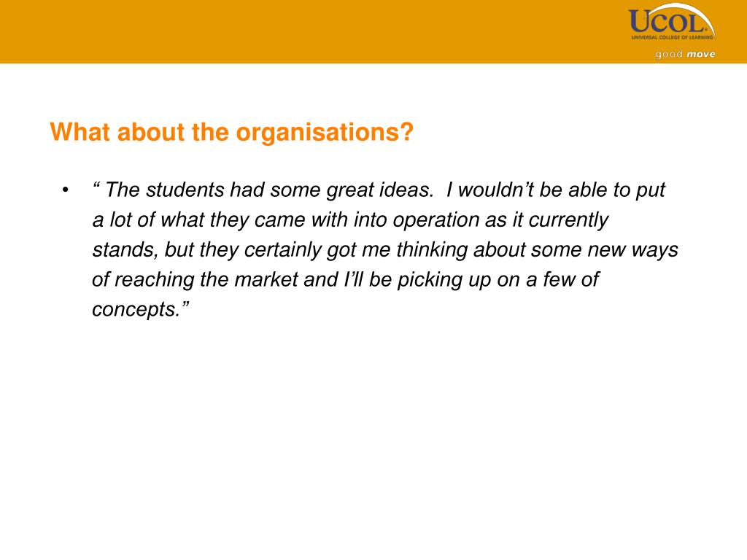Click the phrase 'The students had some great ideas'

coord(269,190)
